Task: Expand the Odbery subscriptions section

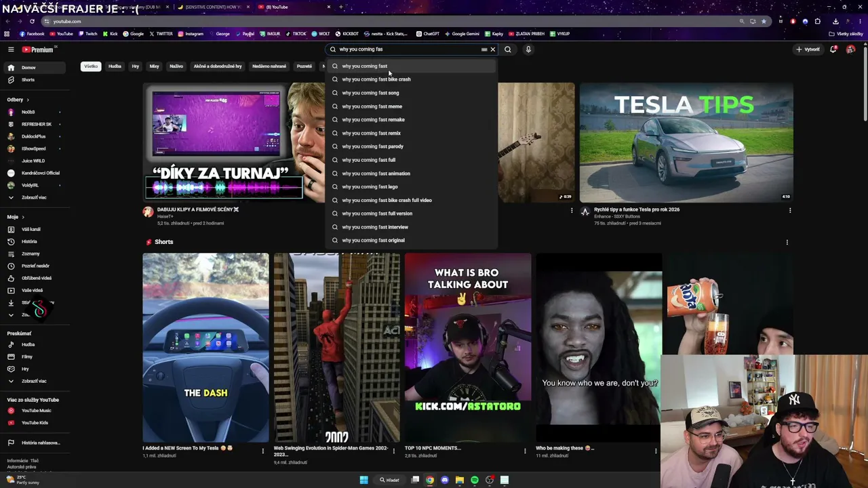Action: tap(18, 100)
